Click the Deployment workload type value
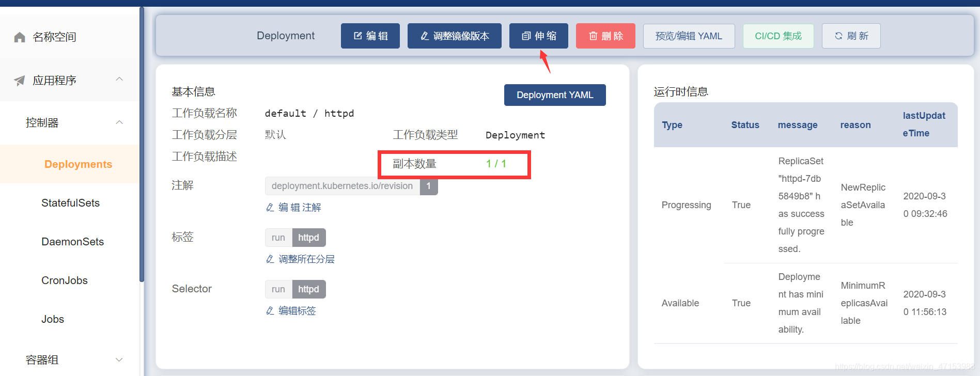Screen dimensions: 980x376 coord(515,135)
